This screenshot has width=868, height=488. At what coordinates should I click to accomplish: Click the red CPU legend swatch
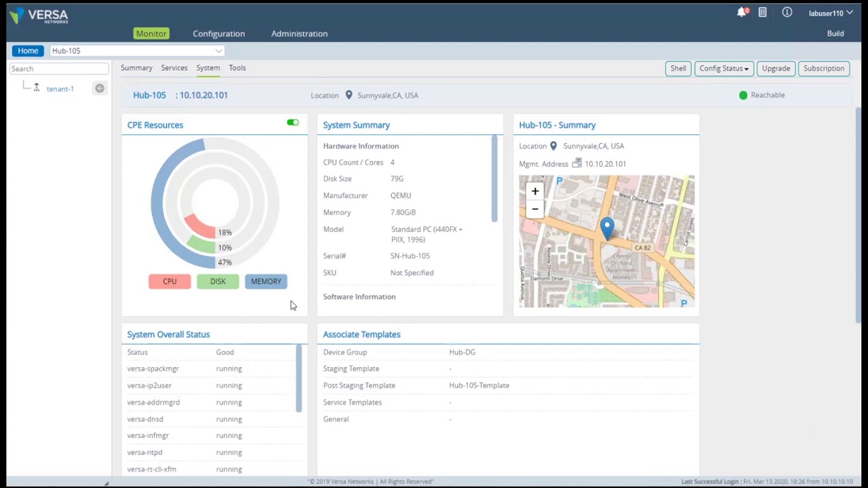(170, 281)
